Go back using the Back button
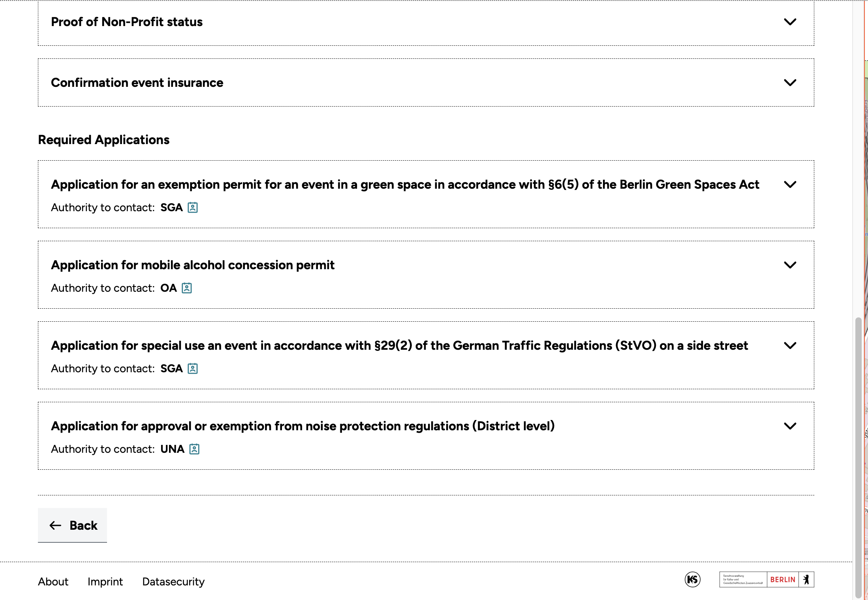868x600 pixels. [73, 525]
